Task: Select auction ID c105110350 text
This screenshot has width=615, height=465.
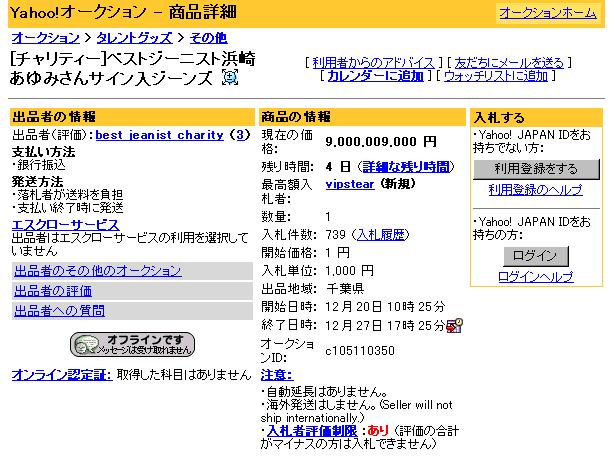Action: click(360, 351)
